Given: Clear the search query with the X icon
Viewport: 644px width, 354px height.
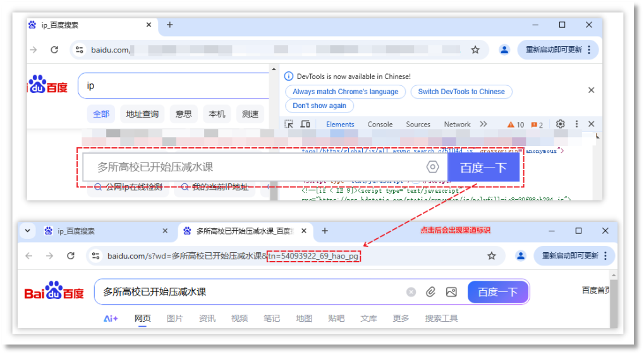Looking at the screenshot, I should click(x=411, y=292).
